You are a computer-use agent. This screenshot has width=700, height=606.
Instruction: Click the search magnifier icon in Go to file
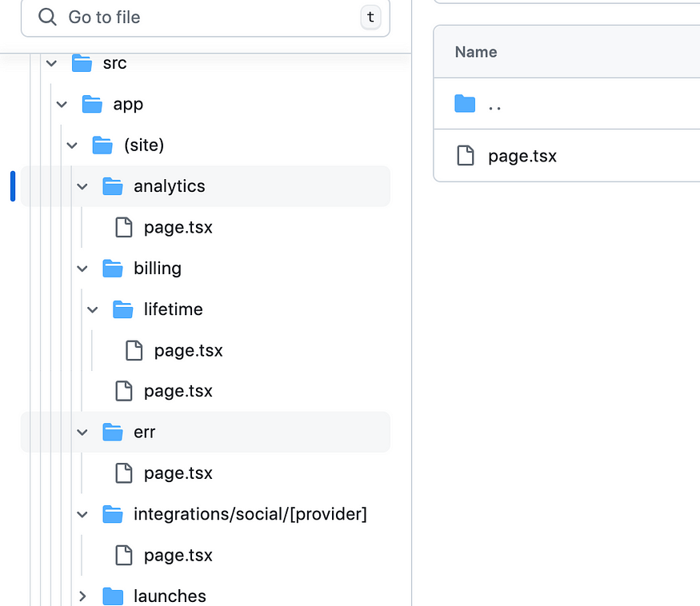pos(47,18)
